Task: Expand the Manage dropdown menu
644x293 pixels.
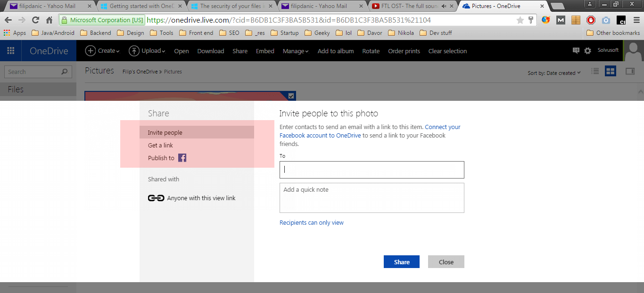Action: (296, 51)
